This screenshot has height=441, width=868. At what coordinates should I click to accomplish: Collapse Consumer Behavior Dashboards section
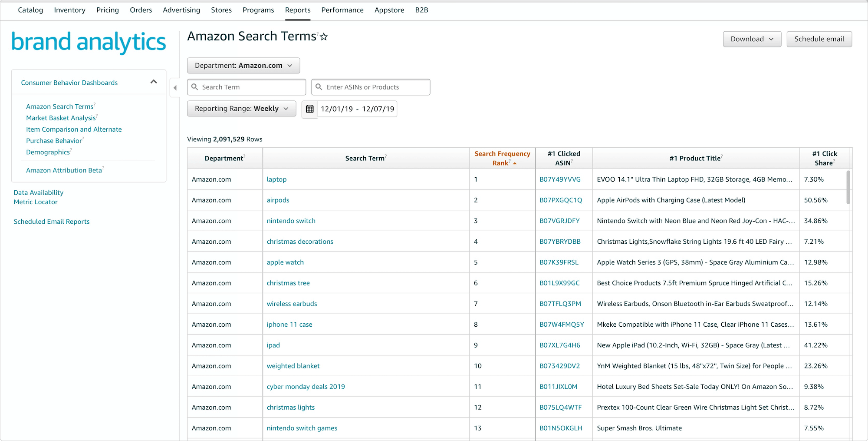(x=154, y=82)
